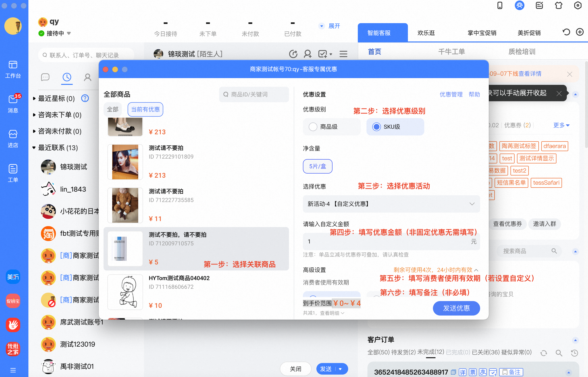Switch to the 掌中宝促销 tab
Viewport: 588px width, 377px height.
[482, 33]
